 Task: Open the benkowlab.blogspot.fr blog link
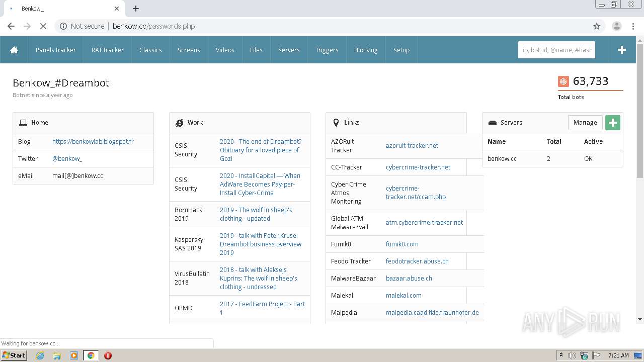(93, 141)
